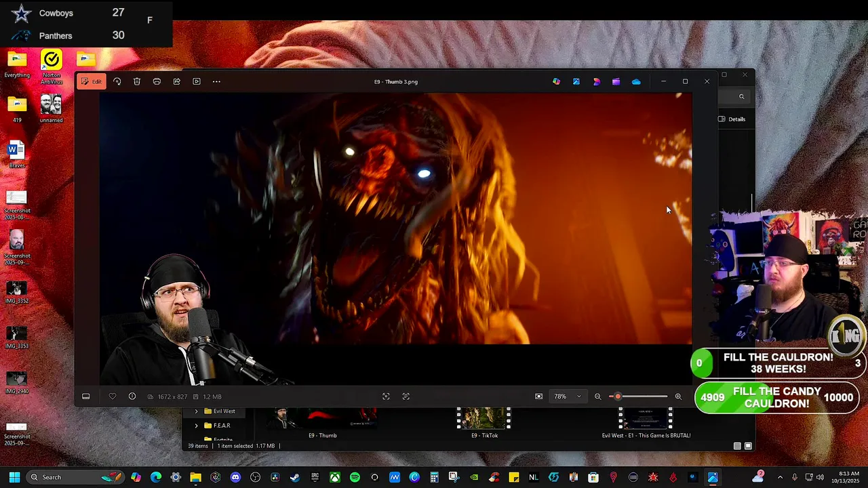Zoom out with the minus magnifier
The height and width of the screenshot is (488, 868).
[x=597, y=396]
